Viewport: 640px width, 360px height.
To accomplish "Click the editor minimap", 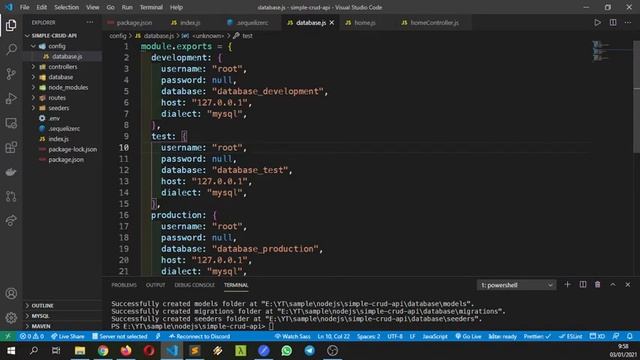I will click(x=611, y=51).
